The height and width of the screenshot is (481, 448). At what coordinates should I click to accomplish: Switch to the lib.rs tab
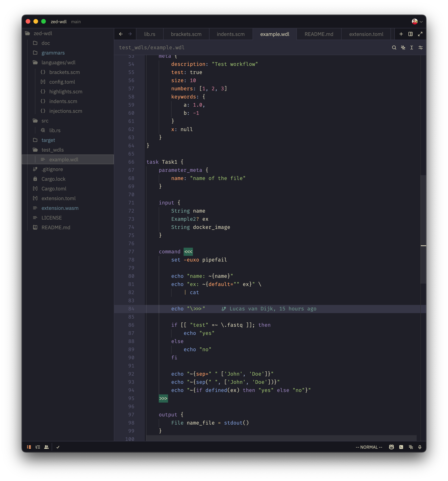tap(150, 34)
